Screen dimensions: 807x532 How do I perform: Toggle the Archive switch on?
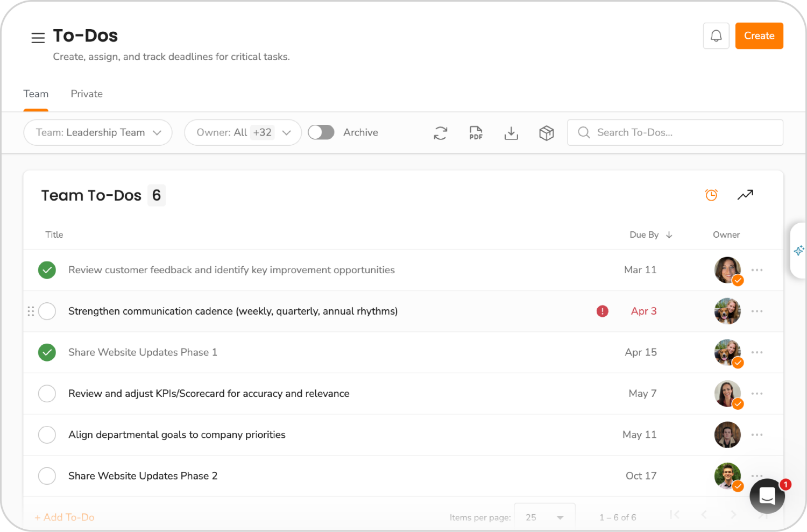pos(321,132)
